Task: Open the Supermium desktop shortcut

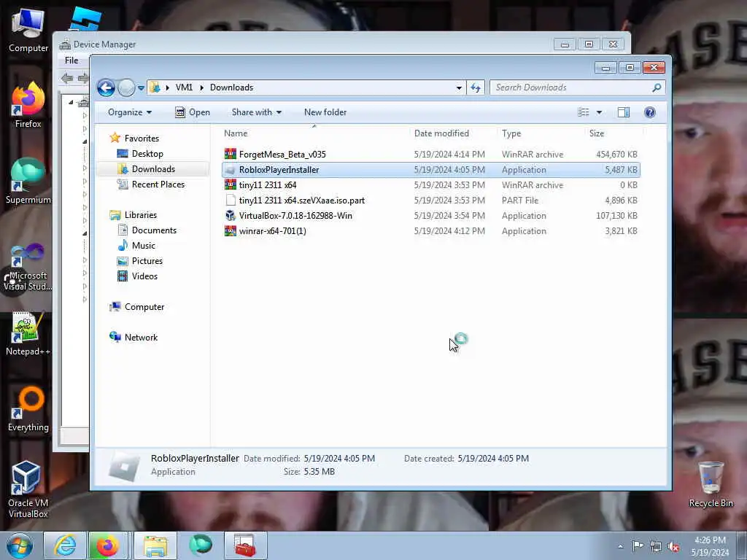Action: click(28, 181)
